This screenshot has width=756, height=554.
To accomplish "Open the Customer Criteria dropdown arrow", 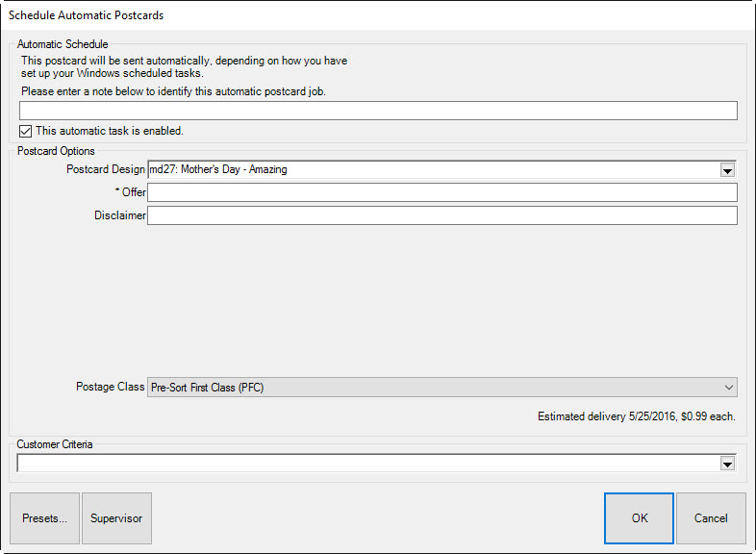I will 727,464.
